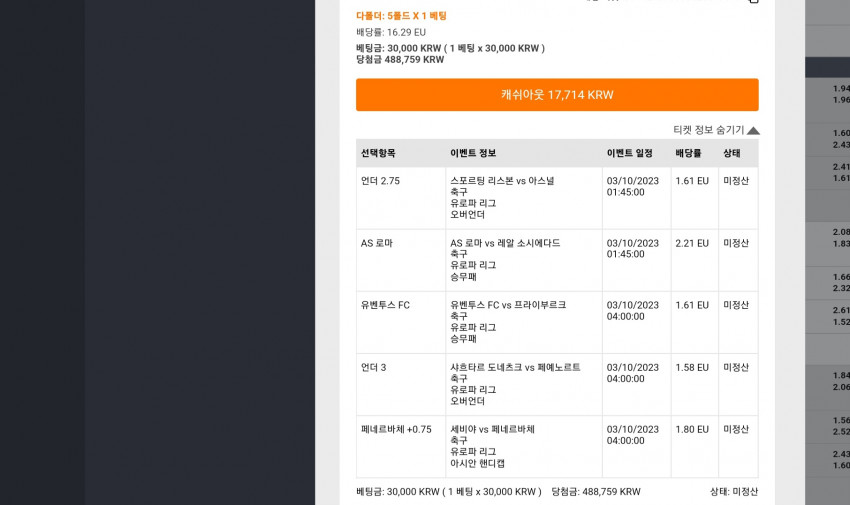Click 유벤투스 FC vs 프라이부르크 event name

coord(508,305)
